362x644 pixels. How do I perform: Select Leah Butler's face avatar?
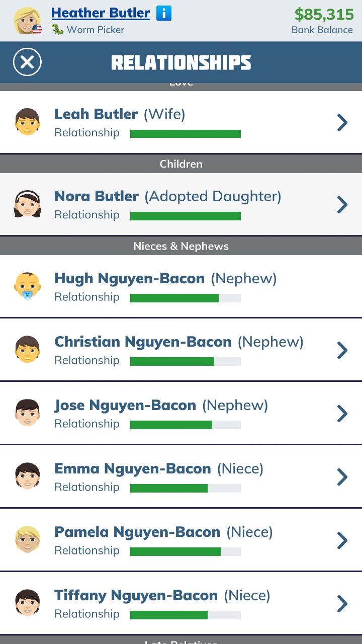pyautogui.click(x=27, y=122)
